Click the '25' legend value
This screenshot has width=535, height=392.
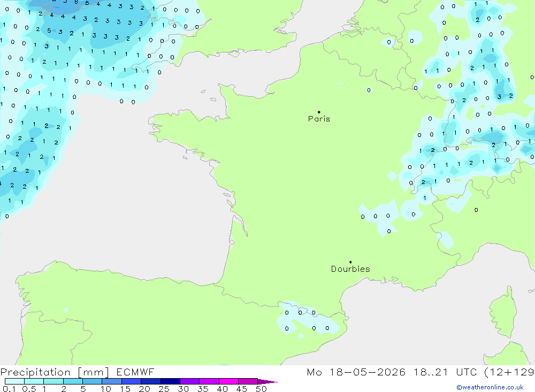tap(164, 389)
